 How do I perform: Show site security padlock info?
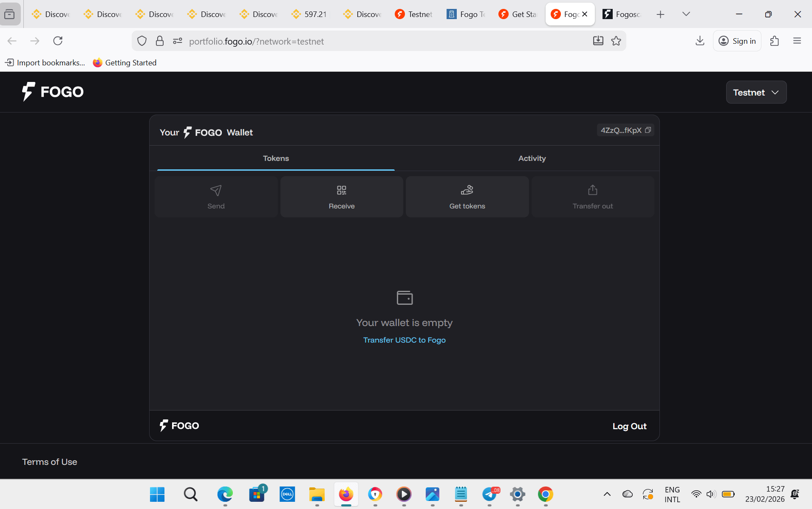click(160, 41)
